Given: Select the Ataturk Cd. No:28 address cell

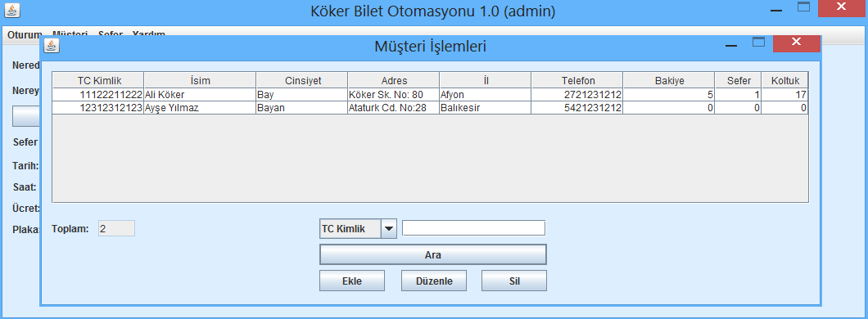Looking at the screenshot, I should (x=394, y=108).
